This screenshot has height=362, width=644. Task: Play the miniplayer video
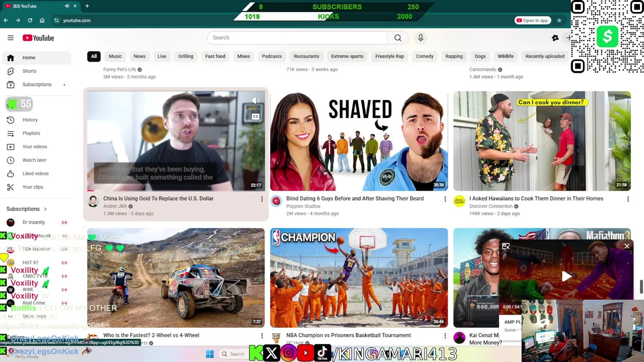click(566, 276)
